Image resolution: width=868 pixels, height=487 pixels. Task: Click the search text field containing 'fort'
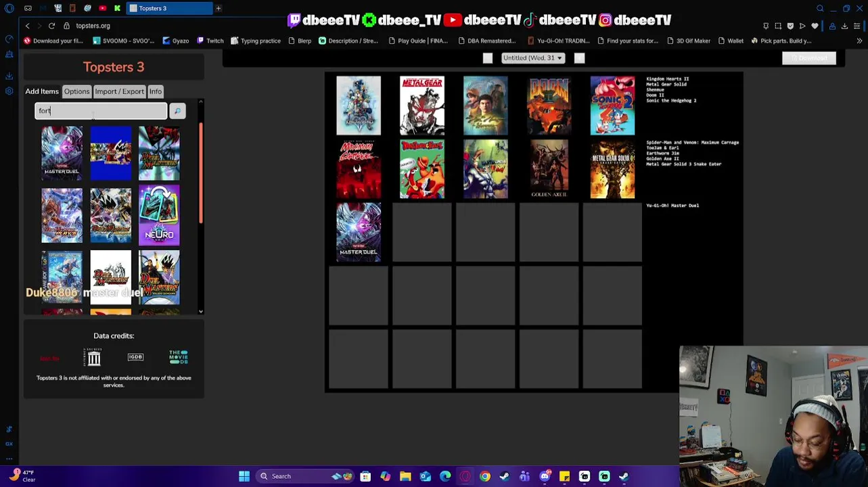[x=101, y=111]
